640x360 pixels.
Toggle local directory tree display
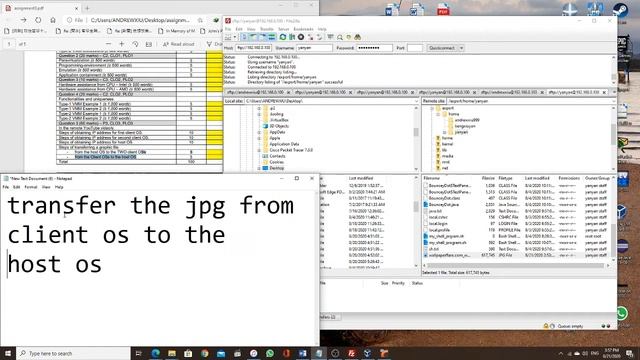(253, 37)
